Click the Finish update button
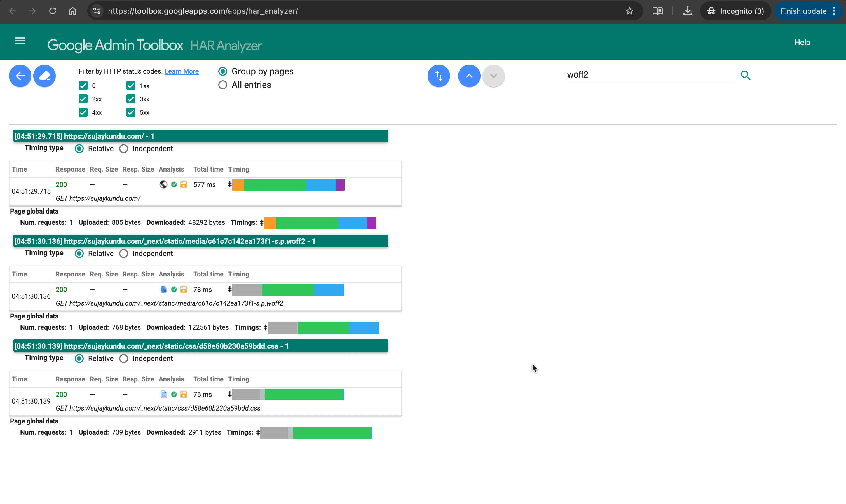Image resolution: width=846 pixels, height=504 pixels. 803,11
